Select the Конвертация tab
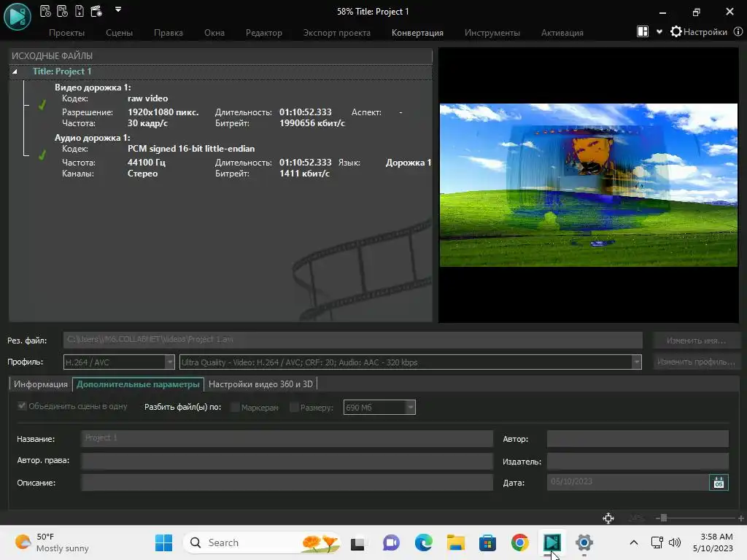 [417, 33]
